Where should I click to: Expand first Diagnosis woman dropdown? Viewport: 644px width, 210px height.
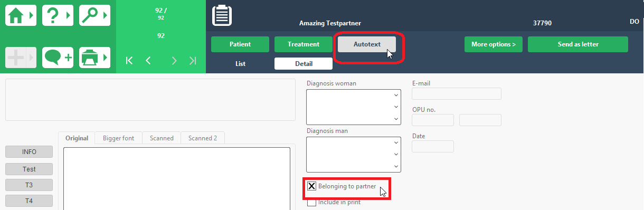[x=396, y=95]
